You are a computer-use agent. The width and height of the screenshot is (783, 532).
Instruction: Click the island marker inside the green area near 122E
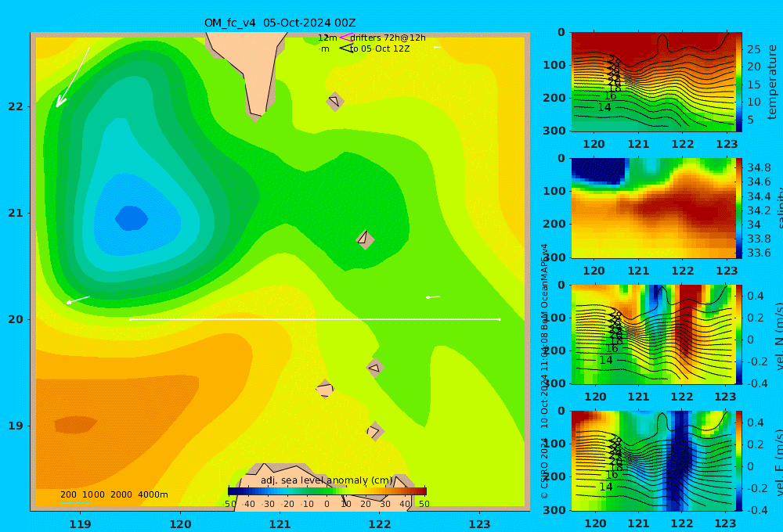[x=365, y=239]
